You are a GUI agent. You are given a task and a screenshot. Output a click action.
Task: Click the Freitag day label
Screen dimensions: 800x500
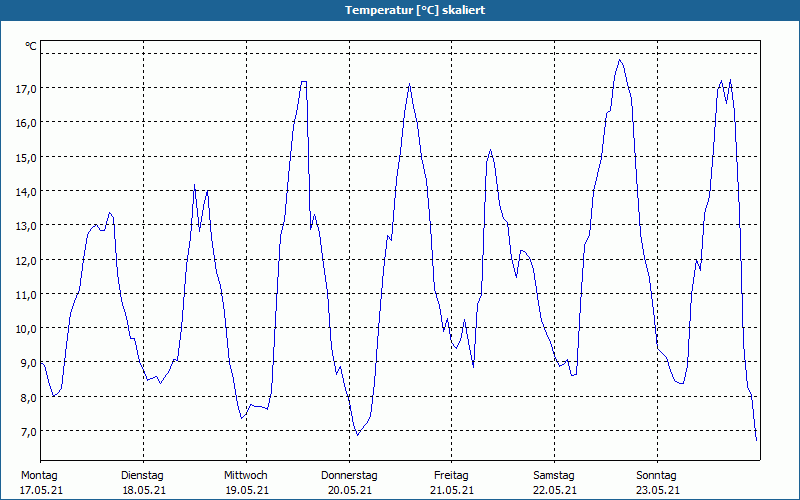[x=451, y=476]
